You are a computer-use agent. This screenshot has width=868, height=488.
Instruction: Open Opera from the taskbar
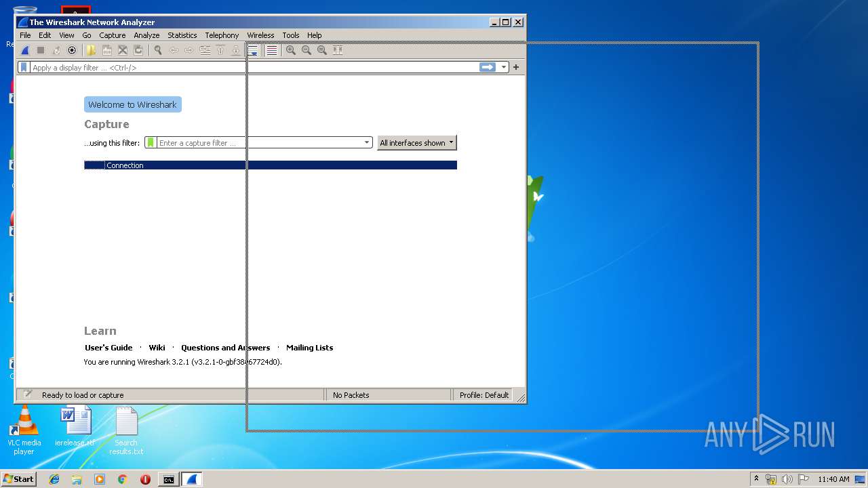pyautogui.click(x=145, y=479)
